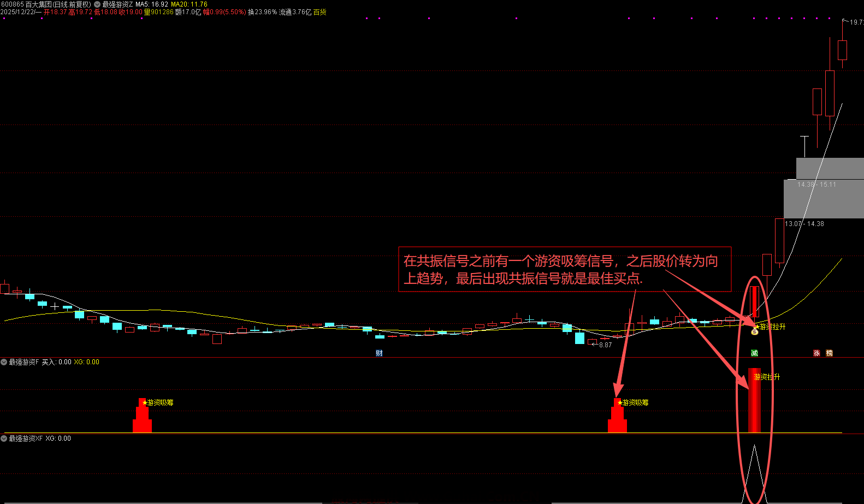The width and height of the screenshot is (864, 504).
Task: Click the 13.07 - 14.38 gap zone
Action: pyautogui.click(x=824, y=199)
